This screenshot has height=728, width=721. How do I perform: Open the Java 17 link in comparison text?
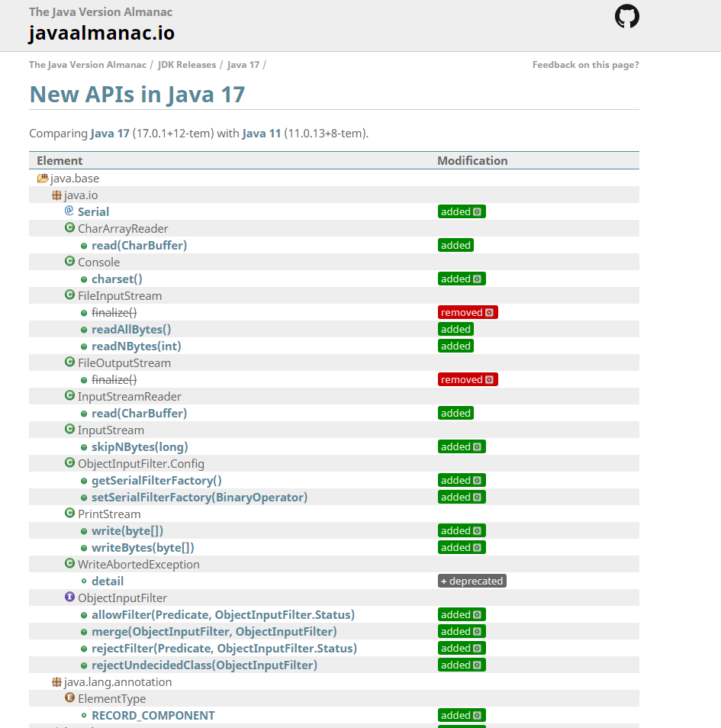(x=110, y=134)
